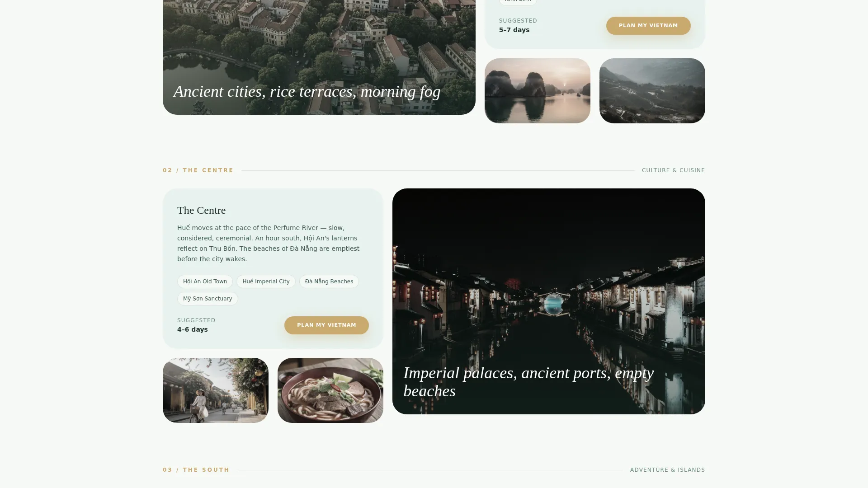868x488 pixels.
Task: Click 'The Centre' card heading
Action: tap(201, 211)
